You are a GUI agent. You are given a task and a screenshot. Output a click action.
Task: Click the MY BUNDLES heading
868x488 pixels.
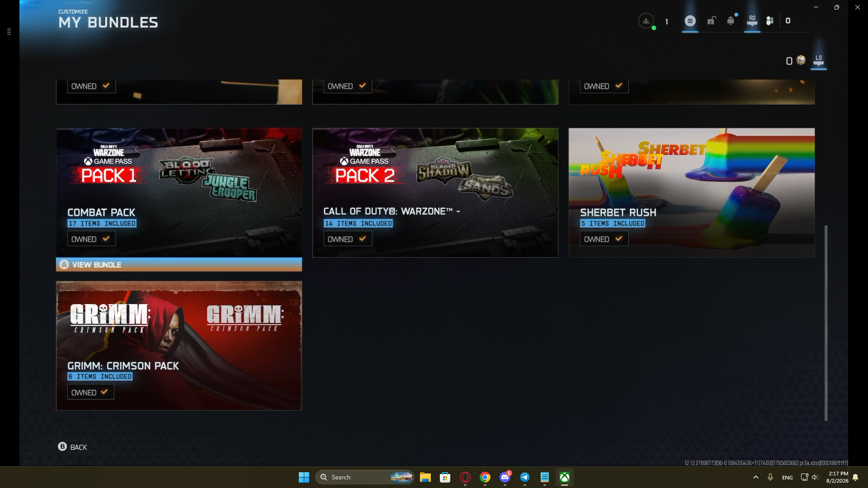[x=108, y=23]
